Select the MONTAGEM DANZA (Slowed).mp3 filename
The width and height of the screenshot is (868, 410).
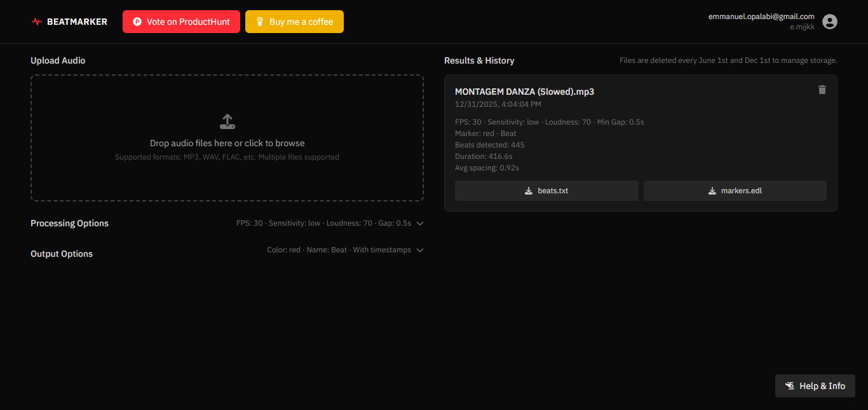pos(524,91)
